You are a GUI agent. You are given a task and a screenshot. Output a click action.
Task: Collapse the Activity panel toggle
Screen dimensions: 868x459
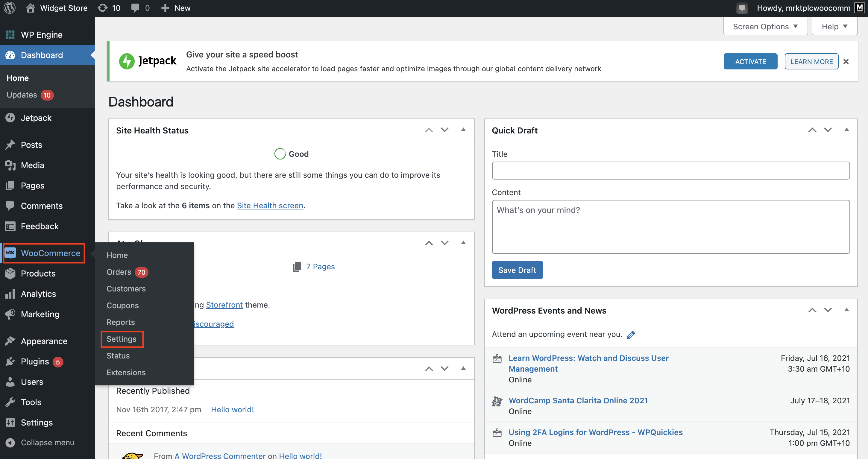pyautogui.click(x=463, y=368)
